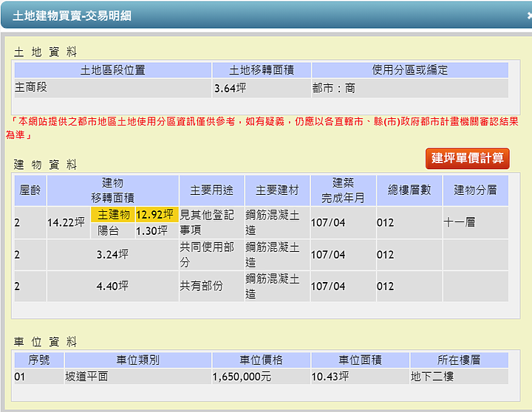The height and width of the screenshot is (412, 532).
Task: Click the 4.40坪 area value
Action: pos(112,286)
